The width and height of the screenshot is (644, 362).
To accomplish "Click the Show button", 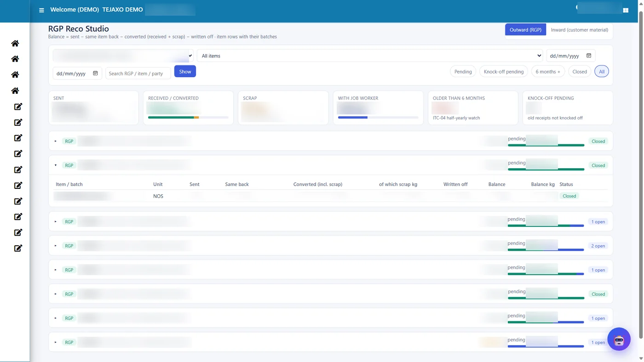I will [185, 72].
